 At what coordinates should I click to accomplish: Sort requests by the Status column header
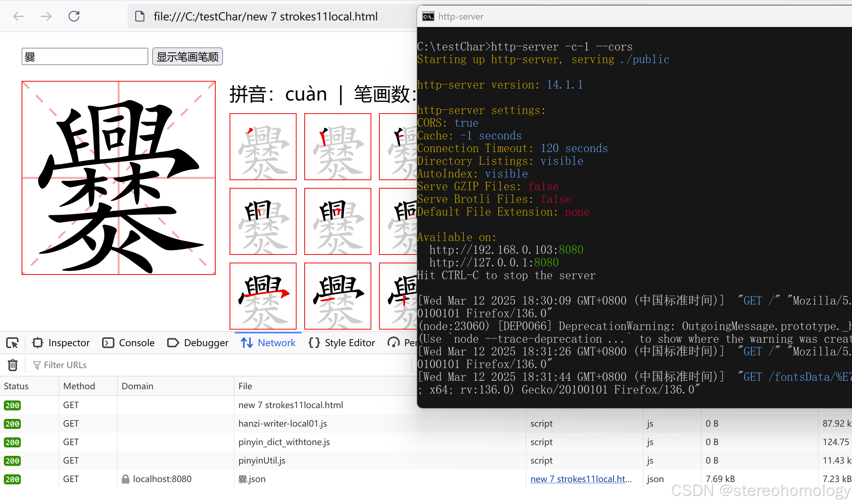pyautogui.click(x=16, y=386)
